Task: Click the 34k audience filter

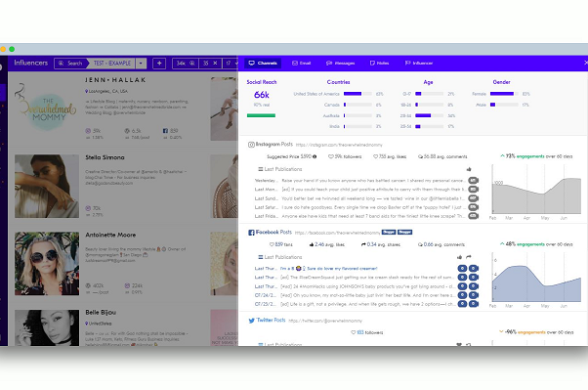Action: click(186, 64)
